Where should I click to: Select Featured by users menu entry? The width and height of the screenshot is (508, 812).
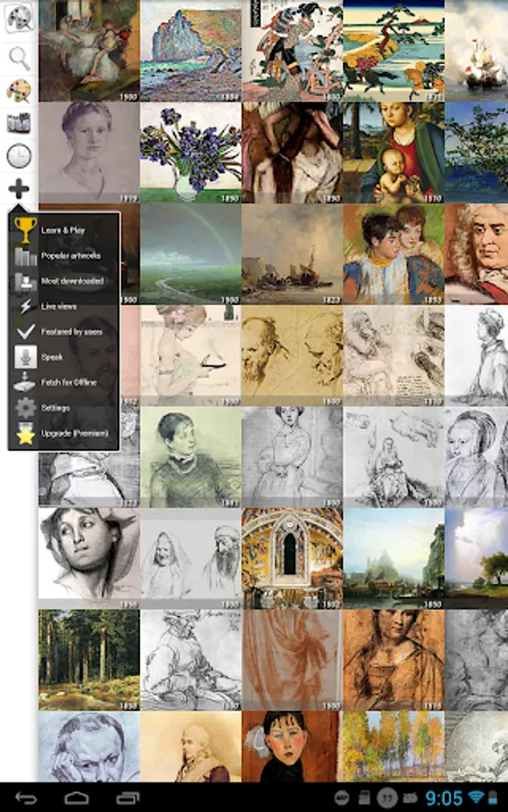click(64, 331)
